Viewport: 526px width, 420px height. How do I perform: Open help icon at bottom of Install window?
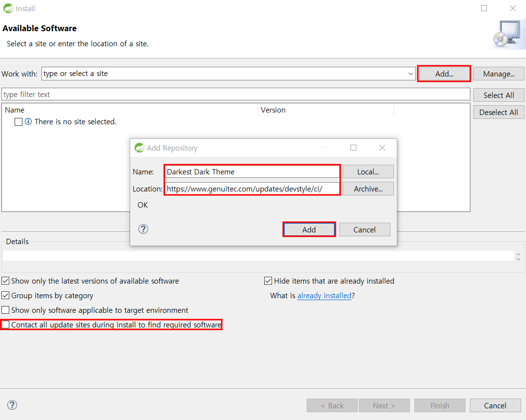(x=12, y=405)
